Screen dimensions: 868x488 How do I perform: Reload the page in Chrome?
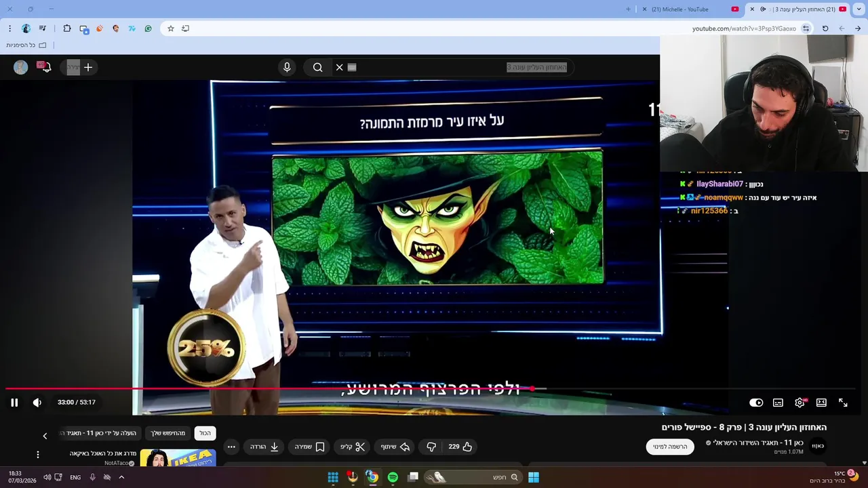coord(825,28)
